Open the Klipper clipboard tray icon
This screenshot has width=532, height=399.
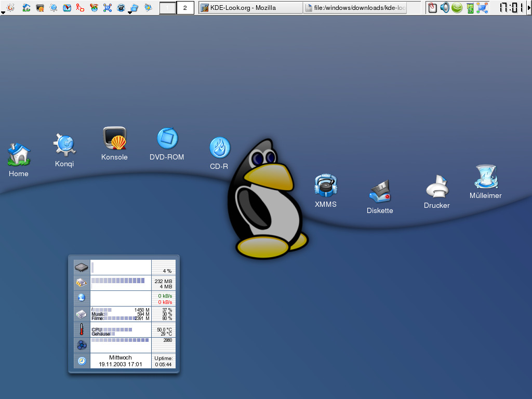432,7
